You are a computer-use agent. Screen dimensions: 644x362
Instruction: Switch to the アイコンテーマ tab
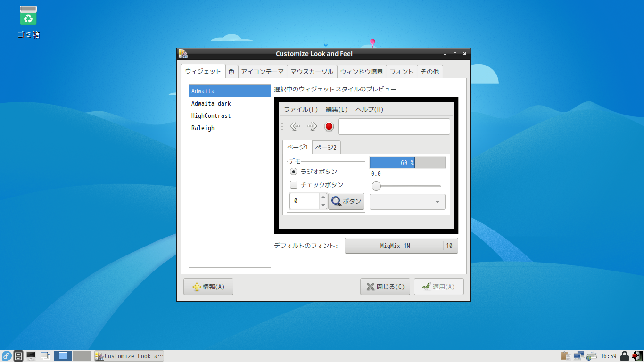pyautogui.click(x=263, y=72)
